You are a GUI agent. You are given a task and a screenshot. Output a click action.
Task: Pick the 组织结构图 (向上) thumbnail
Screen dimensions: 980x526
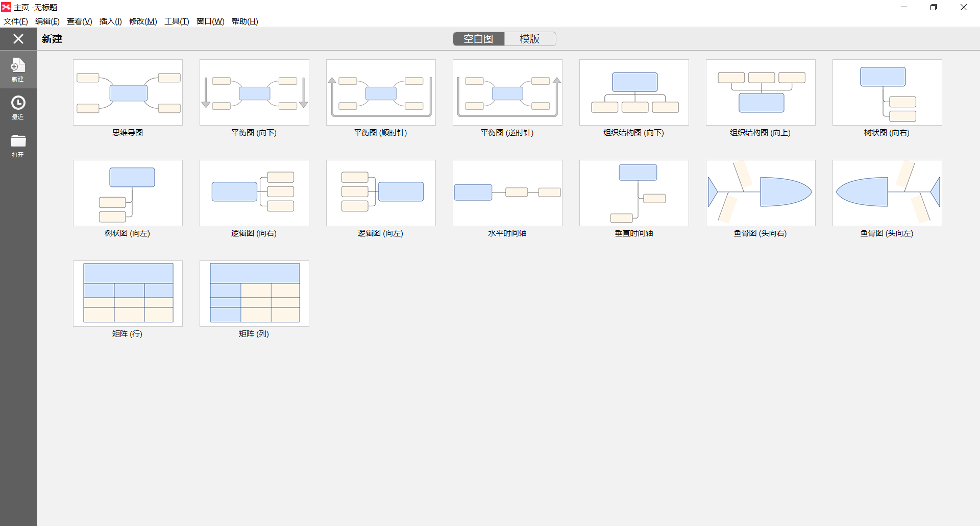tap(761, 92)
